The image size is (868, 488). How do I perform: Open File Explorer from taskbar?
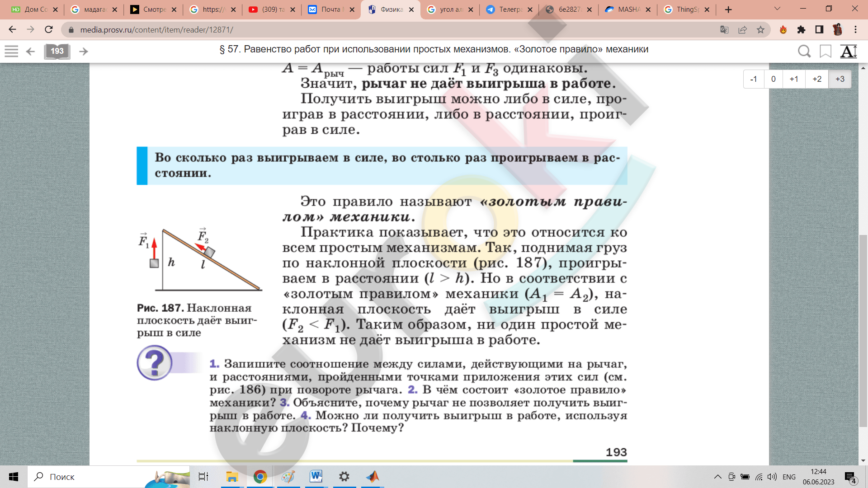pos(232,477)
